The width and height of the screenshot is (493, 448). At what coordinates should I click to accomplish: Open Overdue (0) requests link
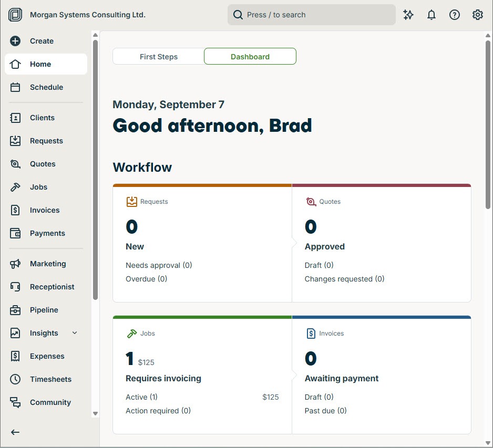click(x=146, y=279)
